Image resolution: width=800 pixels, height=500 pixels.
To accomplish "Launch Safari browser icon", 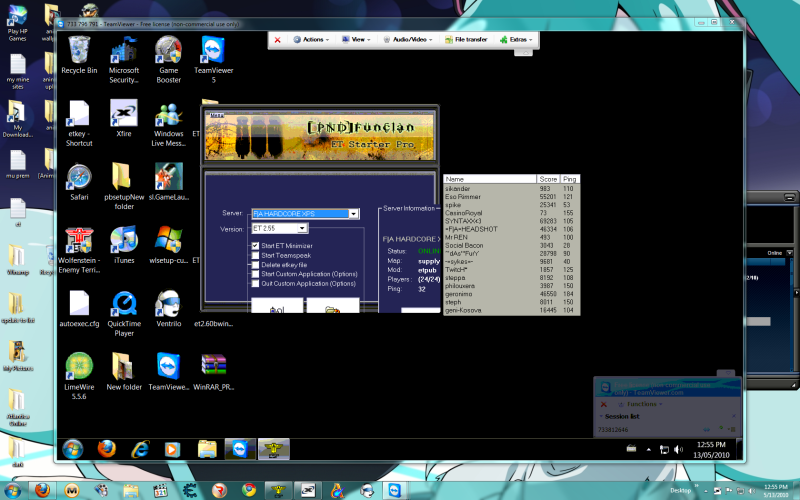I will click(x=79, y=182).
